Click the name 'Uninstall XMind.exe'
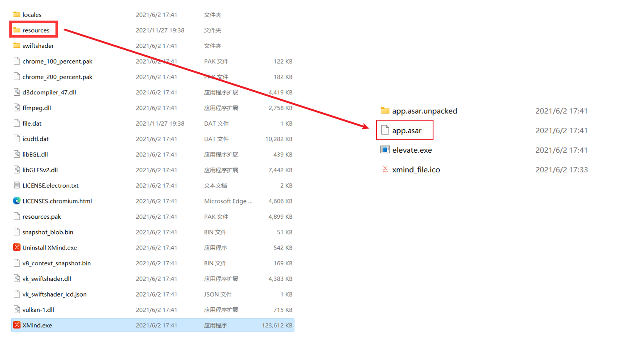The image size is (644, 361). (50, 247)
